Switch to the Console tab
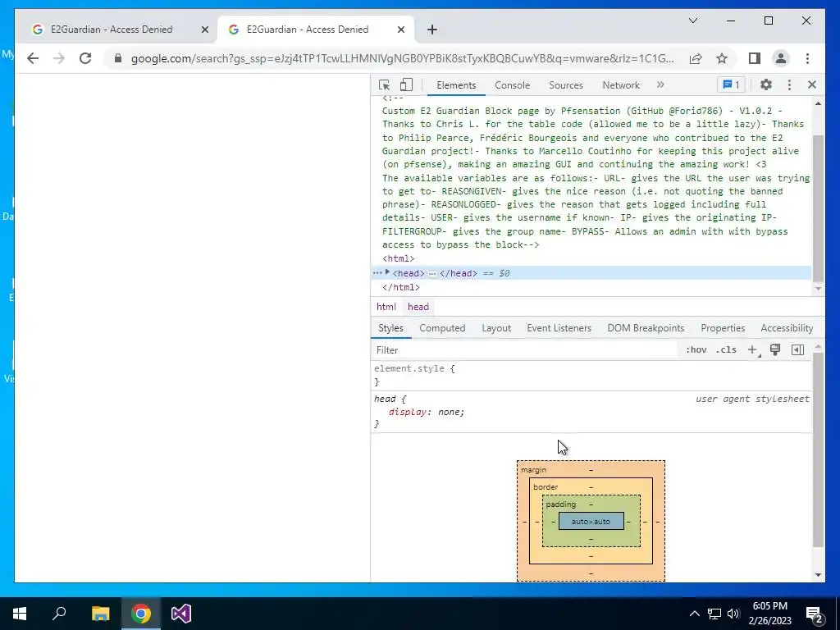 click(x=512, y=85)
